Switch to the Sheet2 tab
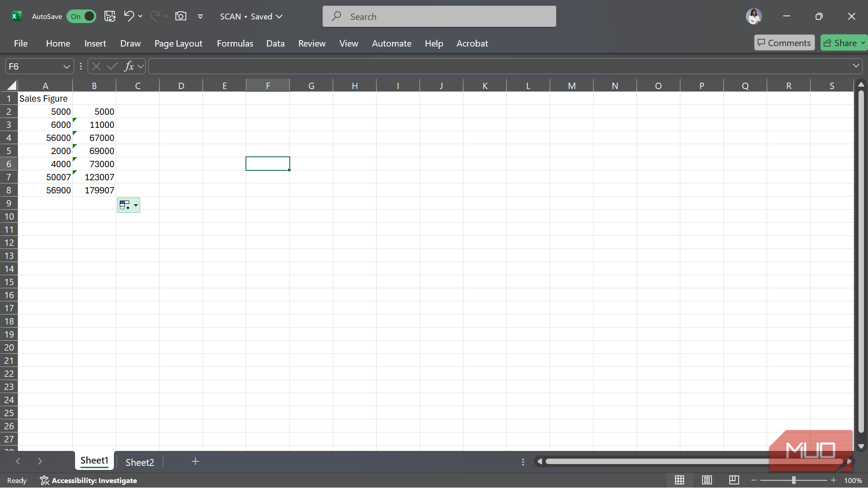 tap(140, 462)
